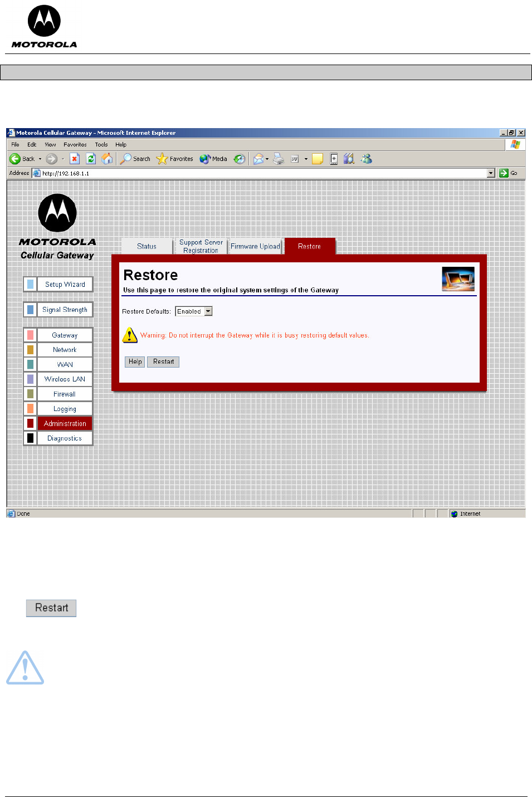
Task: Click the Help button on Restore page
Action: (x=135, y=361)
